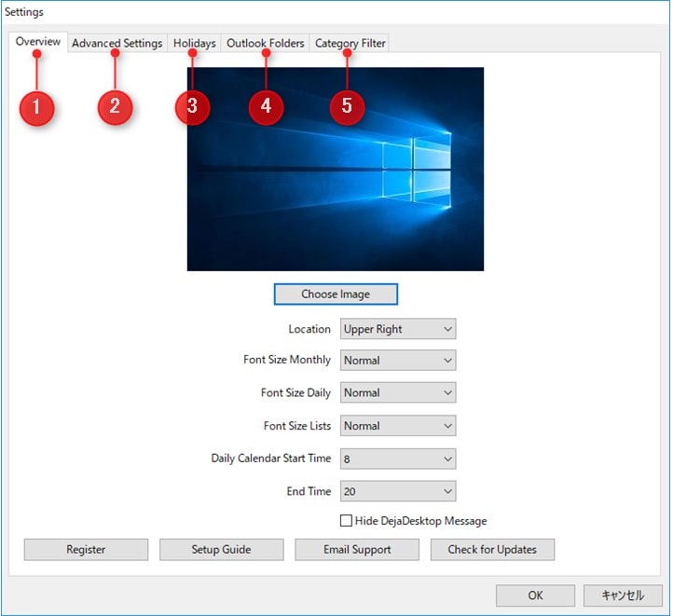Screen dimensions: 673x616
Task: Click the Email Support button
Action: click(357, 550)
